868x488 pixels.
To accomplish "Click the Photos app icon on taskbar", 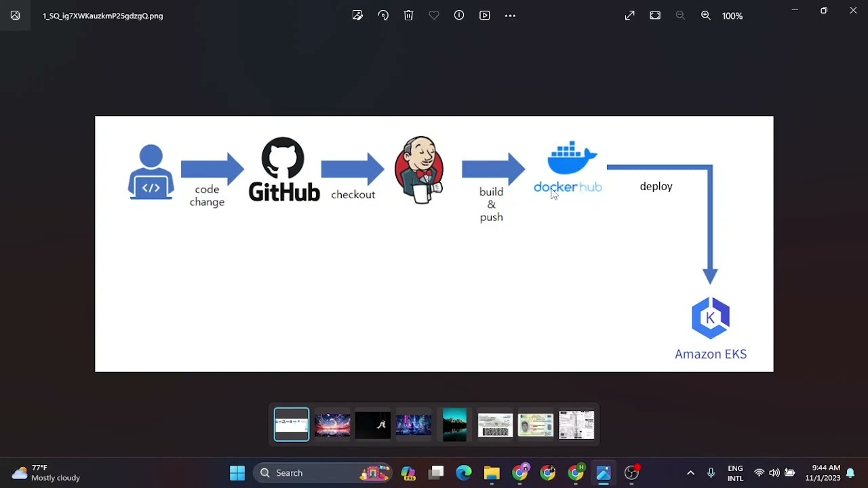I will tap(604, 473).
